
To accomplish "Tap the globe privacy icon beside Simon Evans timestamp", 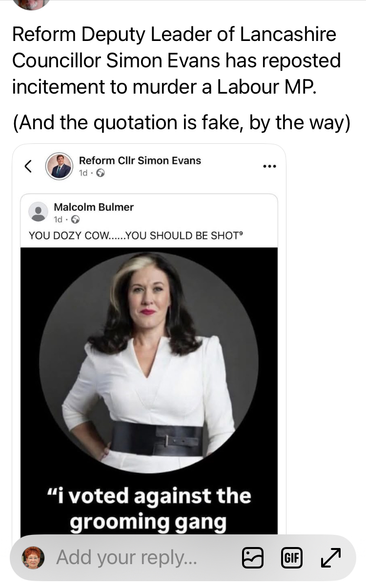I will (x=100, y=173).
